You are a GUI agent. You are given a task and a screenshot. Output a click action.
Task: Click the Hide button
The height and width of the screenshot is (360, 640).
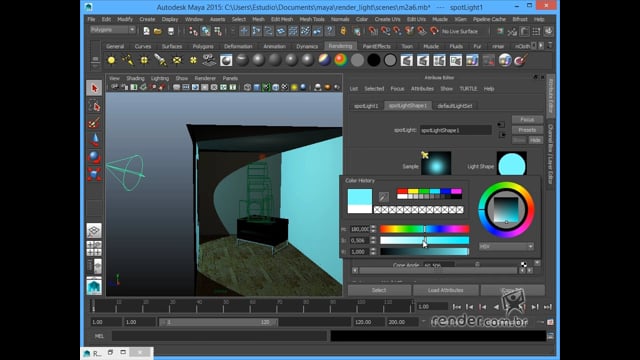535,140
